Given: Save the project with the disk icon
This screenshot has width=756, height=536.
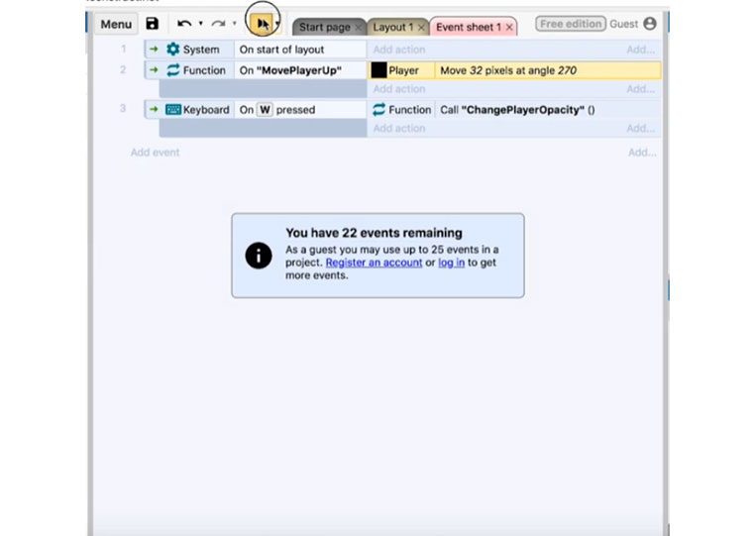Looking at the screenshot, I should pos(153,24).
